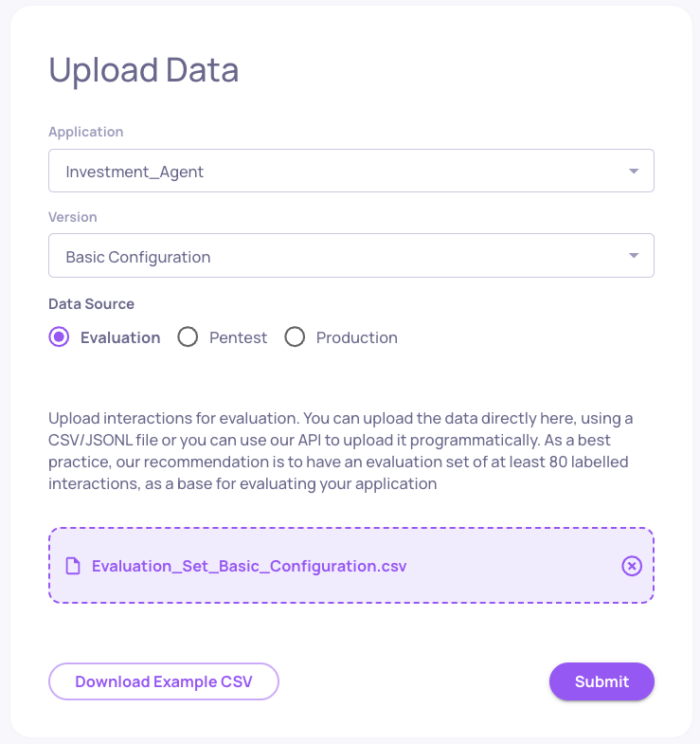Click the Data Source label
This screenshot has height=744, width=700.
coord(91,303)
